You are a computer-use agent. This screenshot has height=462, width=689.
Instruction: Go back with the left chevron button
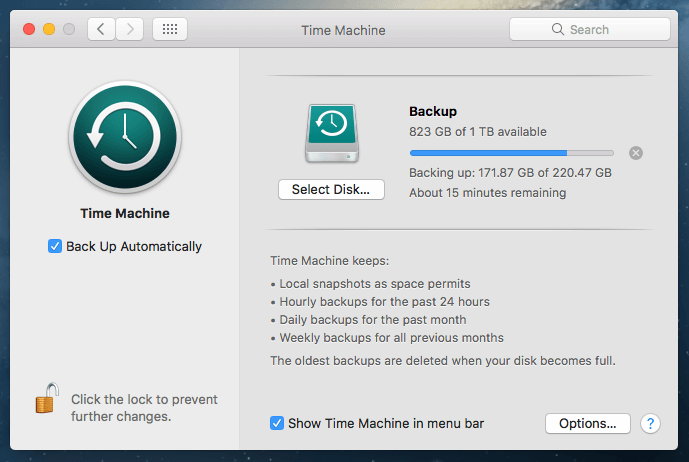click(x=101, y=29)
